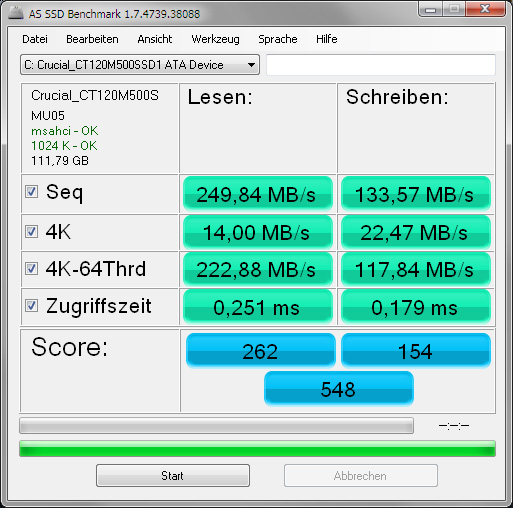Click the 4K read value 14,00 MB/s

tap(258, 232)
